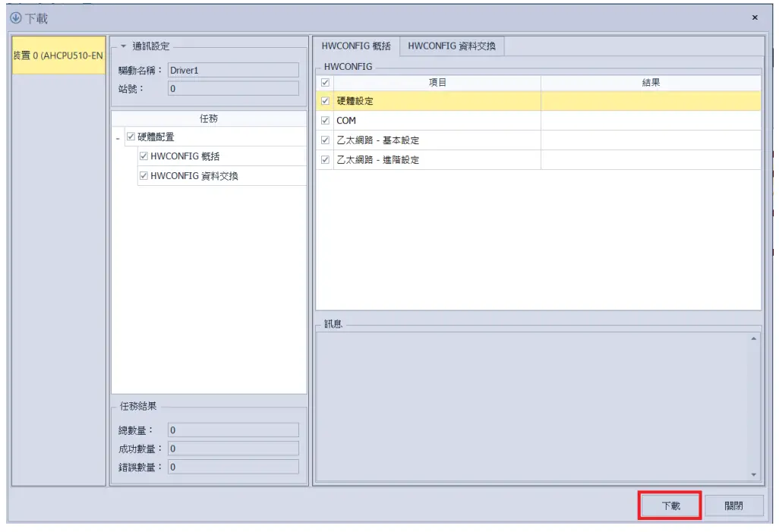
Task: Uncheck the COM row checkbox
Action: click(x=325, y=120)
